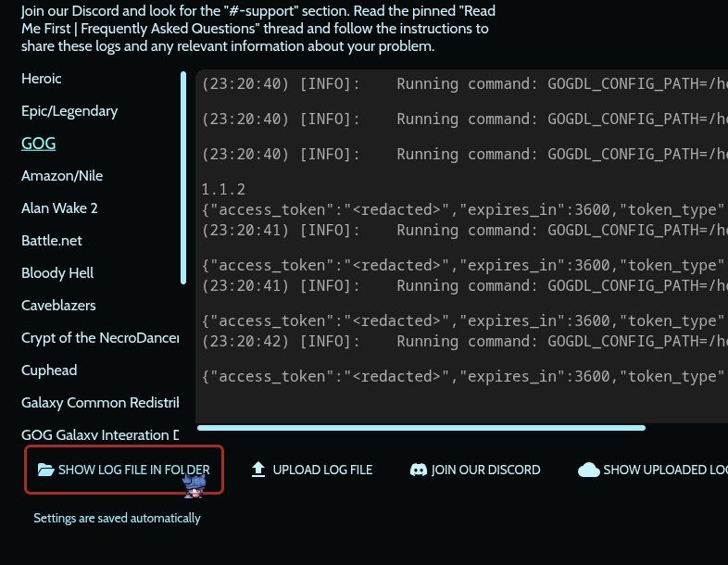Click UPLOAD LOG FILE label
Screen dimensions: 728x565
(x=322, y=470)
